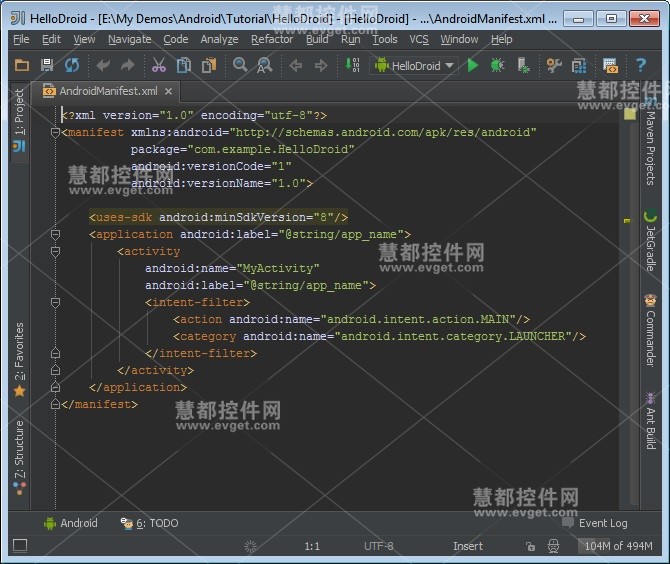Open the Tools menu
Image resolution: width=670 pixels, height=564 pixels.
[385, 39]
